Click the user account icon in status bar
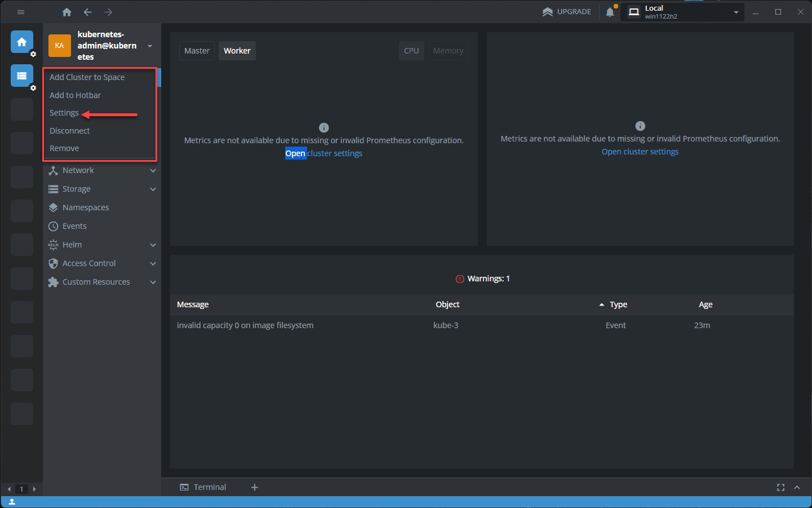This screenshot has width=812, height=508. (x=12, y=502)
